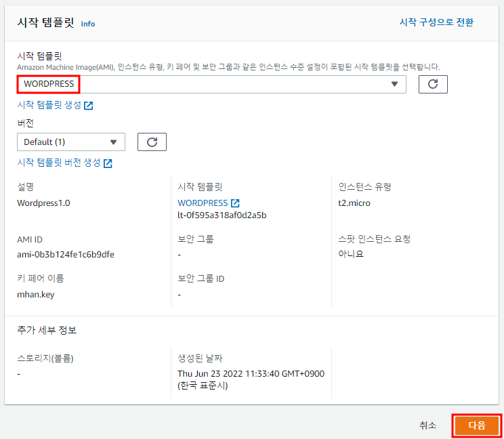Click the 시작 템플릿 생성 link
The height and width of the screenshot is (439, 504).
tap(49, 105)
